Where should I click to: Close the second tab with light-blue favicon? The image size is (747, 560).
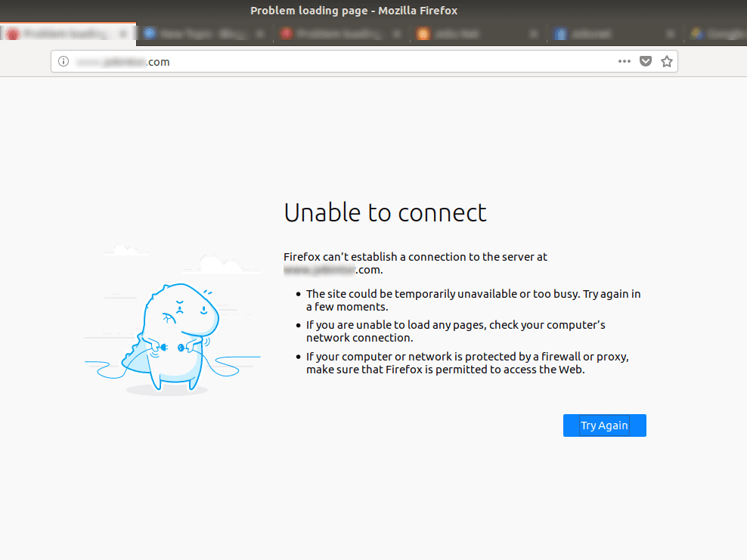coord(260,34)
